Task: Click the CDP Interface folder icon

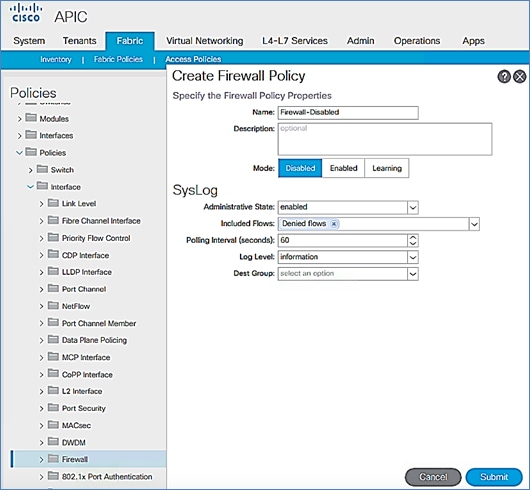Action: pyautogui.click(x=53, y=254)
